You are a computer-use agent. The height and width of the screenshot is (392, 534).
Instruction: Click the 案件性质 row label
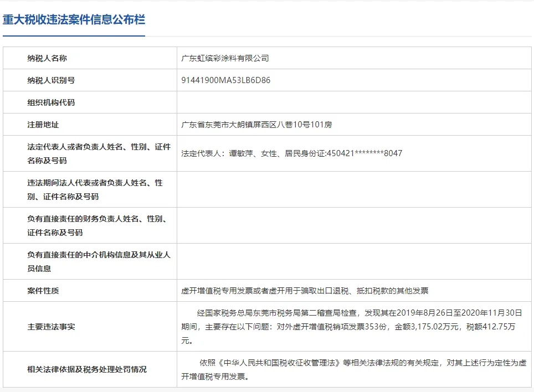(x=43, y=291)
